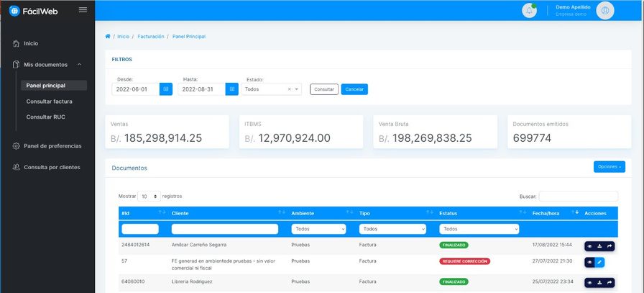Image resolution: width=644 pixels, height=293 pixels.
Task: Click the Ventas total card
Action: 167,132
